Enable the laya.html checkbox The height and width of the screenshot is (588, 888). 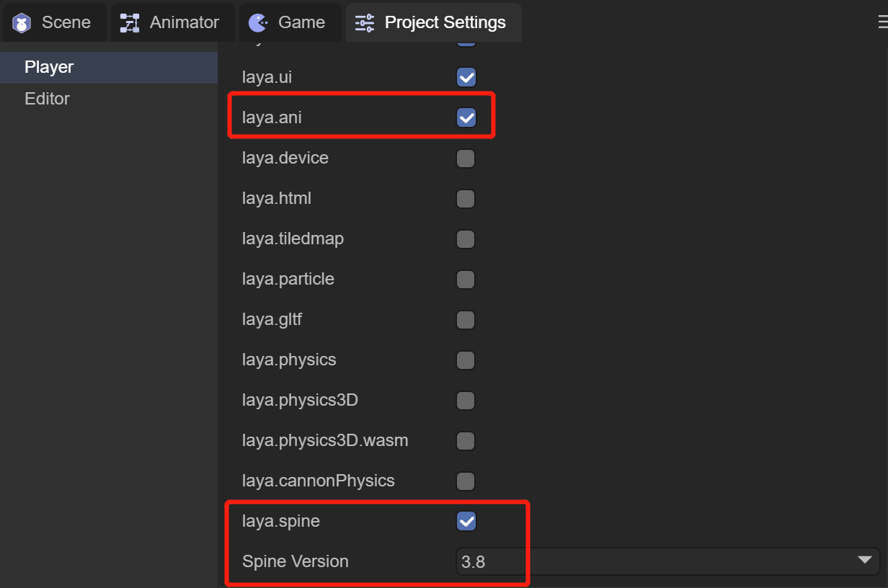pyautogui.click(x=466, y=198)
